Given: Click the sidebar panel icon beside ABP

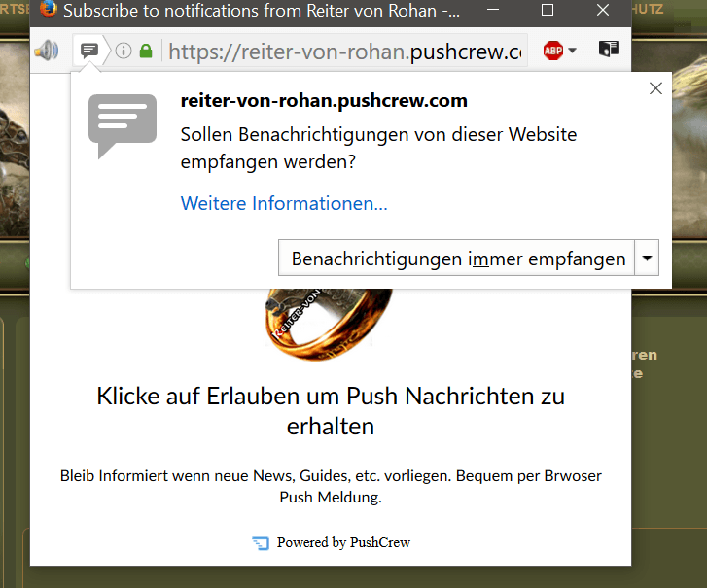Looking at the screenshot, I should pos(608,51).
